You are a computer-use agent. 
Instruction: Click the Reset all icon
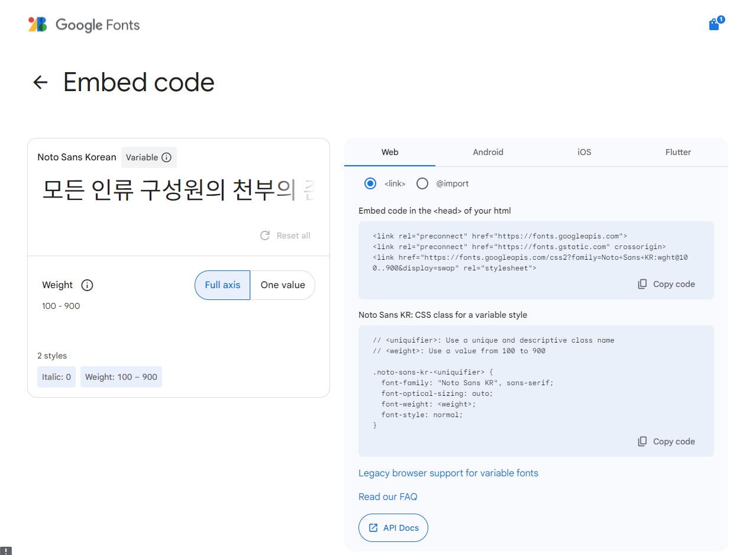[x=265, y=235]
